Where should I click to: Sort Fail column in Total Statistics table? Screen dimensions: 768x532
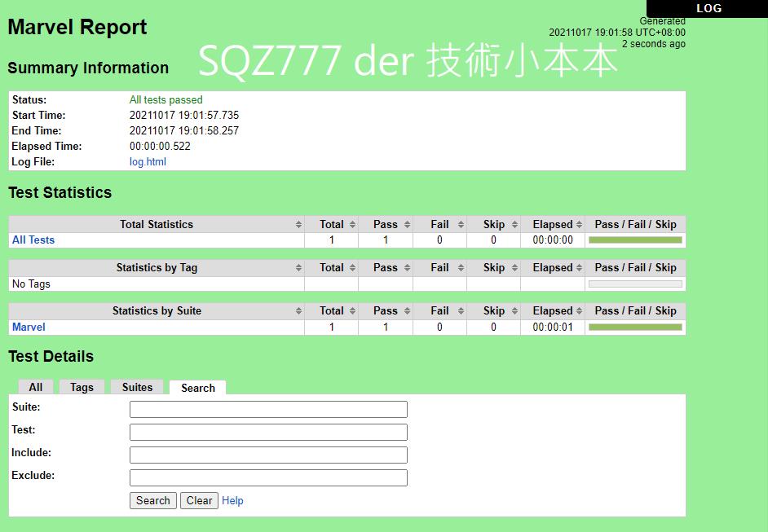pos(461,224)
